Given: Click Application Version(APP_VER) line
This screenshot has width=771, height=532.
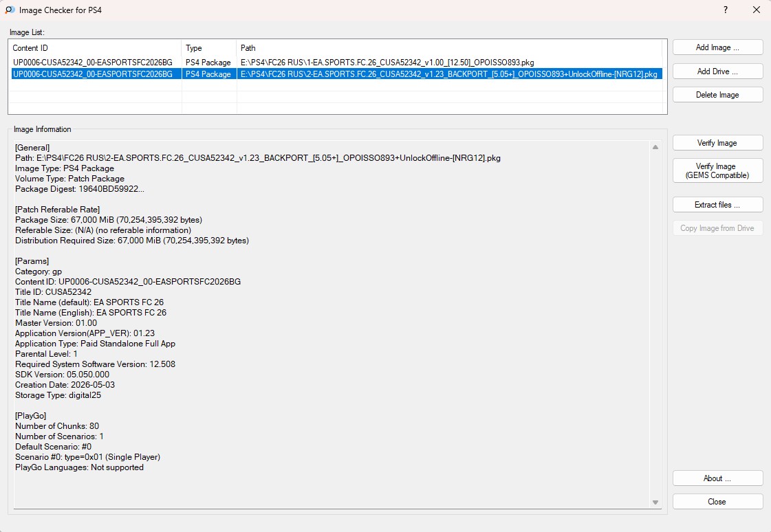Looking at the screenshot, I should 85,333.
